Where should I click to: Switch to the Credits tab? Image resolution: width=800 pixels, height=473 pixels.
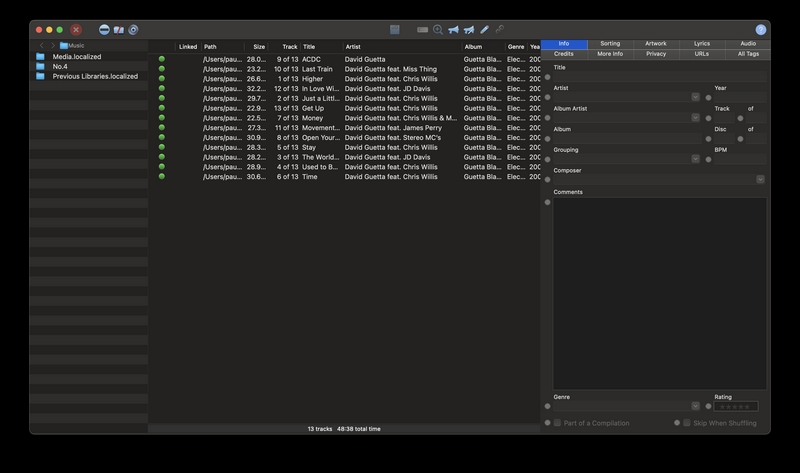[x=564, y=54]
